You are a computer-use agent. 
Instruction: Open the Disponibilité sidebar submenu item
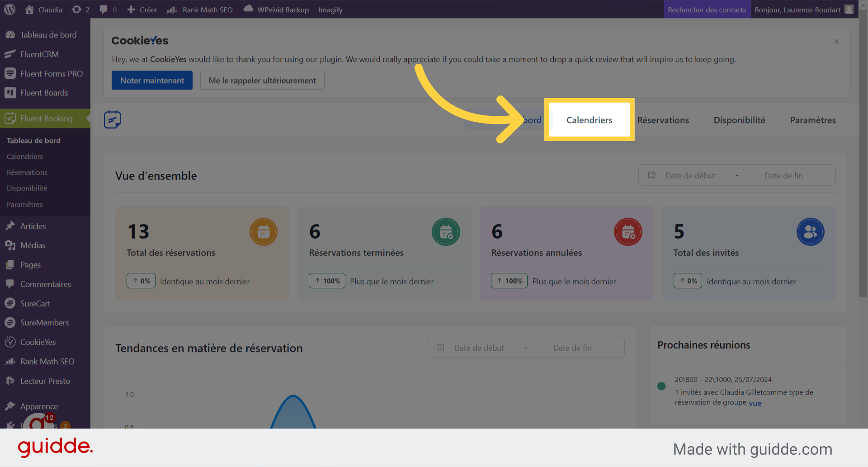27,188
